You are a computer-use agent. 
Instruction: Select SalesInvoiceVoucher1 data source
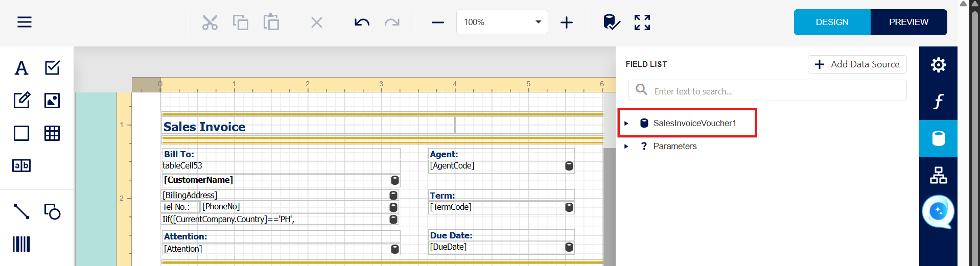point(694,123)
